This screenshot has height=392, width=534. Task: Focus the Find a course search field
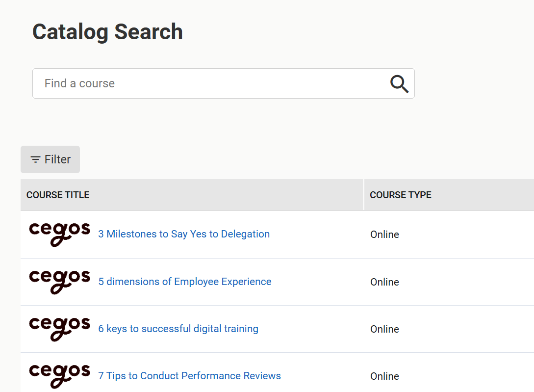pos(211,83)
